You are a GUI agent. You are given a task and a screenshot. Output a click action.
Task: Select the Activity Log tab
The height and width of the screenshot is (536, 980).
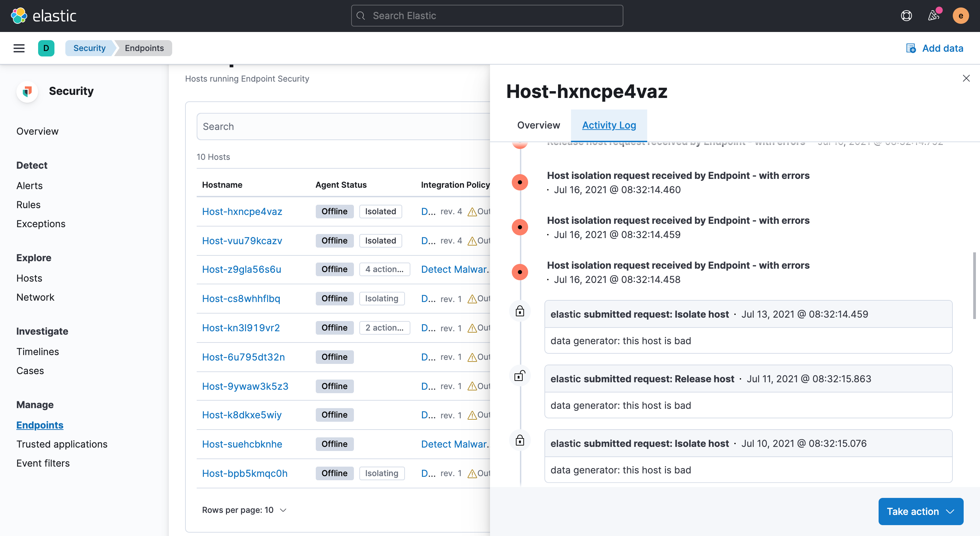pyautogui.click(x=609, y=125)
